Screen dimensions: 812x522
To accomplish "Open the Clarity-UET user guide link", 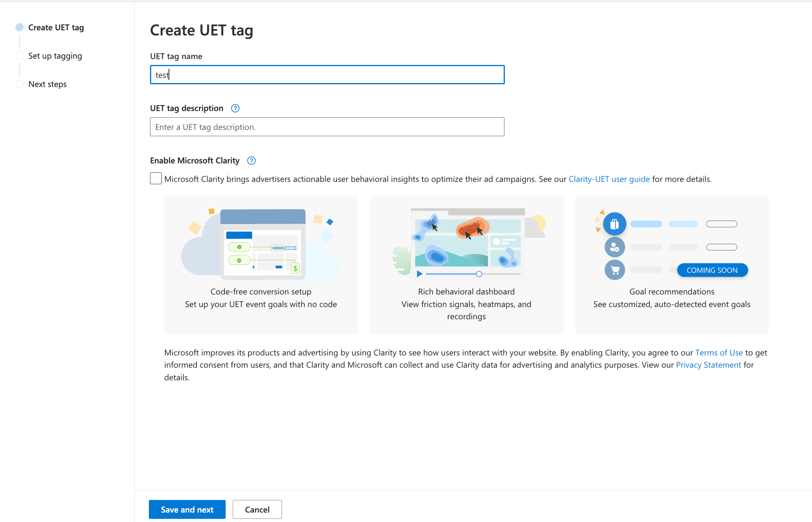I will (609, 179).
